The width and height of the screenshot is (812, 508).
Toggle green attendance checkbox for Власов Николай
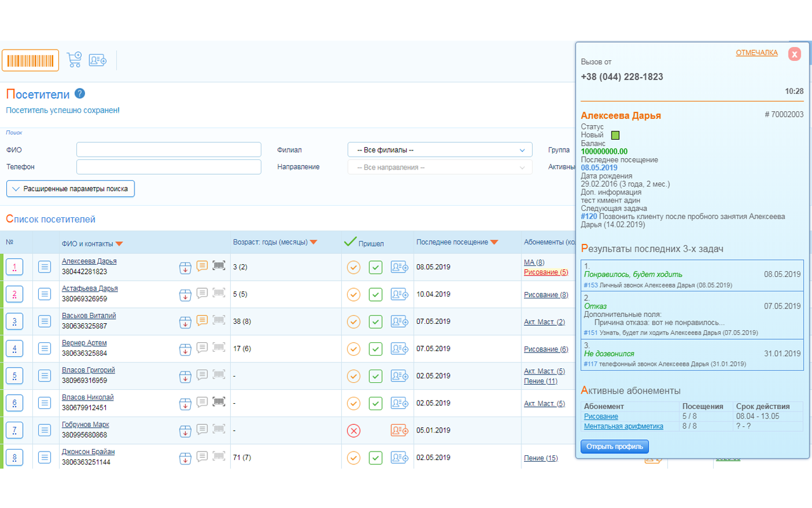pos(376,404)
